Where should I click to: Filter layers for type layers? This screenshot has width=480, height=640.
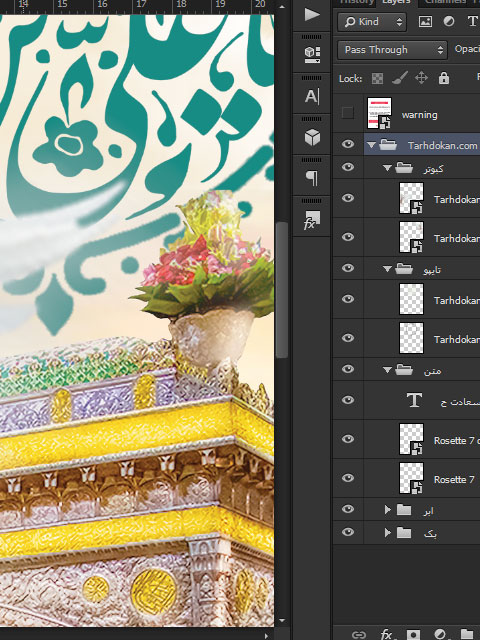[x=472, y=22]
